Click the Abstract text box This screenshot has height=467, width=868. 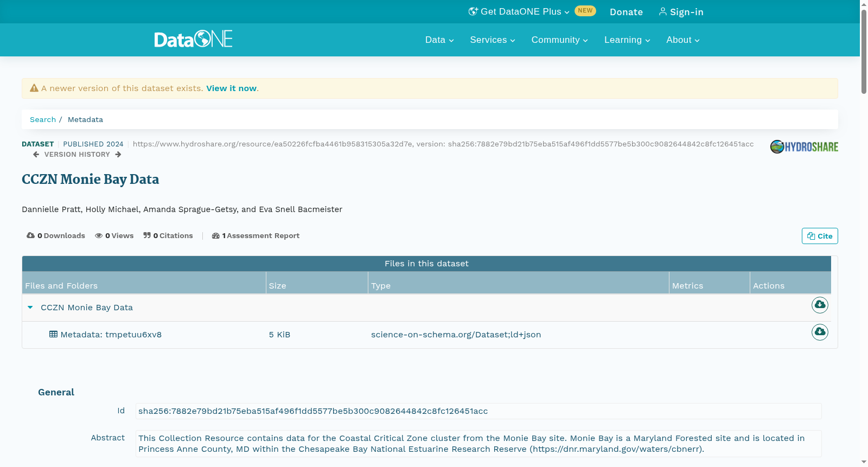tap(478, 444)
